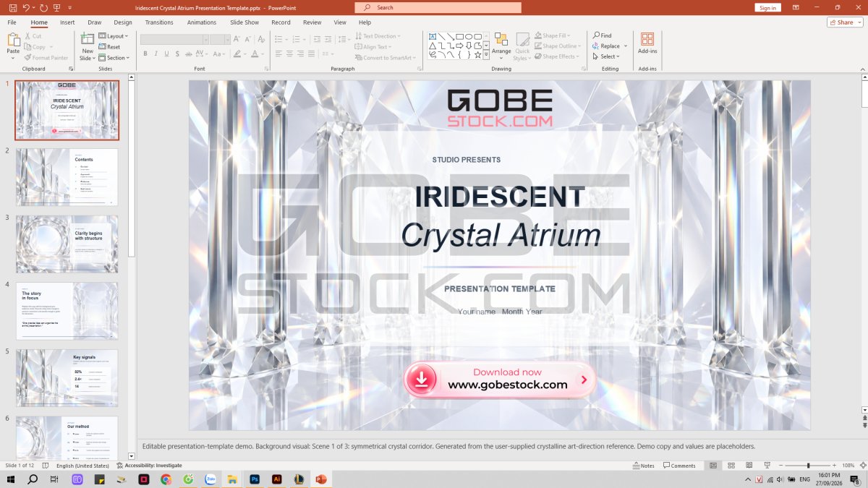The height and width of the screenshot is (488, 868).
Task: Toggle text Shadow formatting
Action: [x=178, y=53]
